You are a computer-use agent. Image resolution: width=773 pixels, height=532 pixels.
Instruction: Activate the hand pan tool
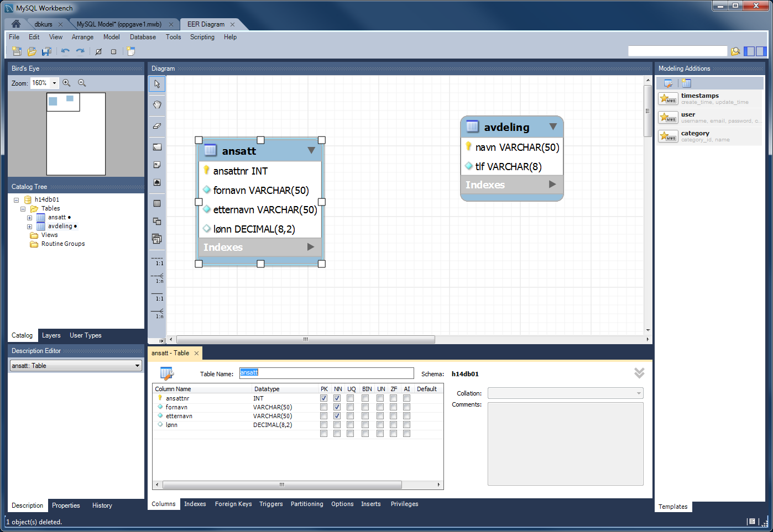pyautogui.click(x=157, y=105)
